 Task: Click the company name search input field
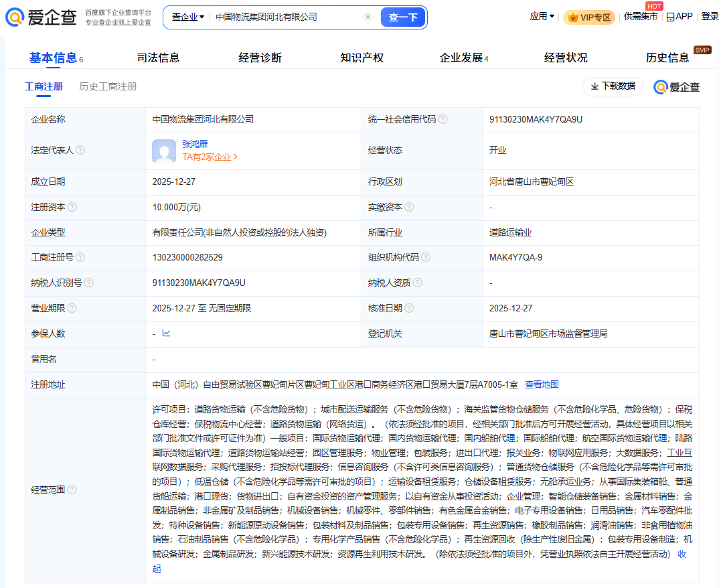(288, 17)
